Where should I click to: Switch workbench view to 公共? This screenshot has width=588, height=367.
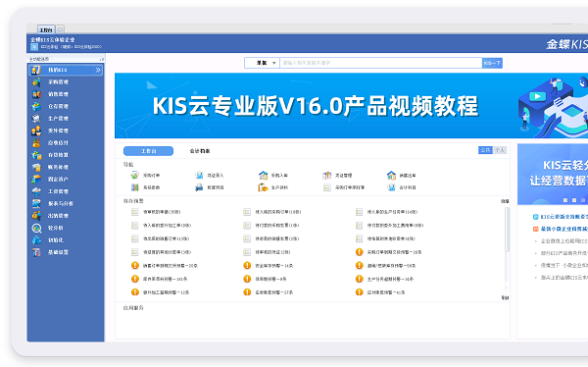pyautogui.click(x=485, y=150)
